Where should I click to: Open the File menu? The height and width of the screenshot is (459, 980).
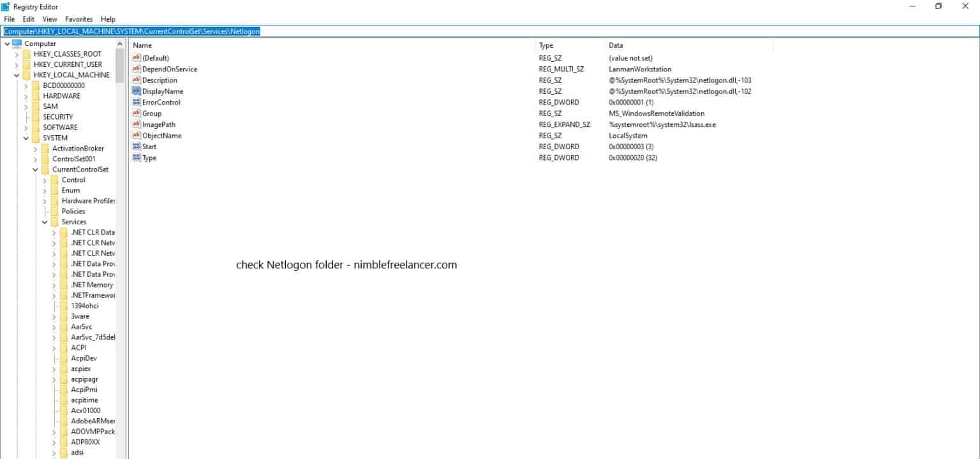click(x=9, y=18)
